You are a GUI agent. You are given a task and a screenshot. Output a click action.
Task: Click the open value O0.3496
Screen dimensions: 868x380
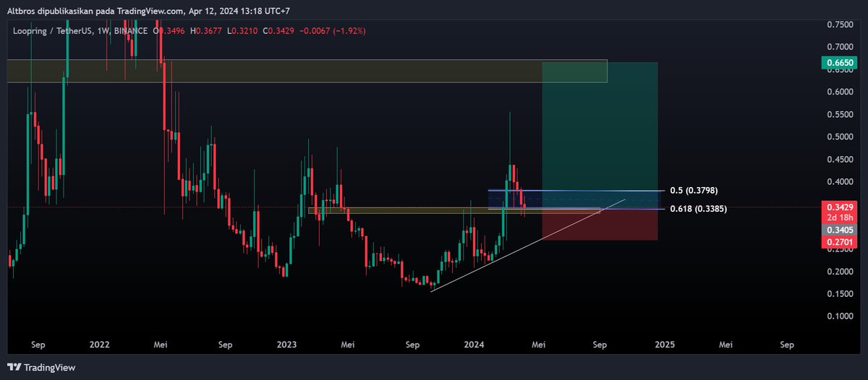pos(170,30)
